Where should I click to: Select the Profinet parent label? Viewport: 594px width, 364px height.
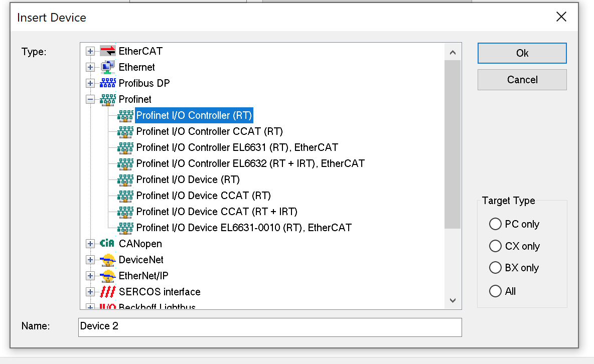click(x=135, y=99)
